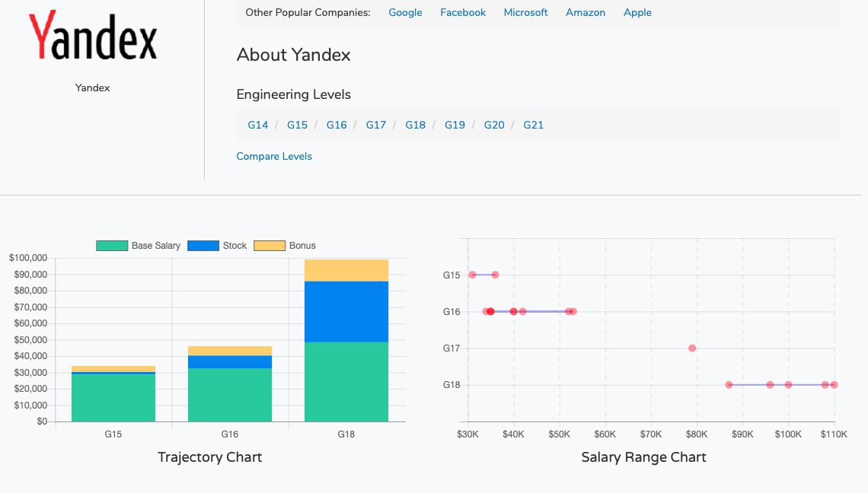Click the 'Trajectory Chart' caption

pos(210,457)
